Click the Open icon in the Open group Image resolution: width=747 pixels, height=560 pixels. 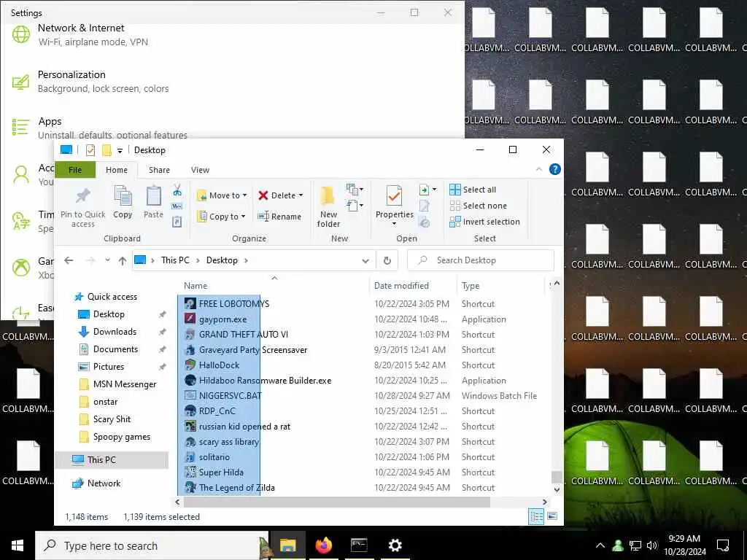(424, 190)
